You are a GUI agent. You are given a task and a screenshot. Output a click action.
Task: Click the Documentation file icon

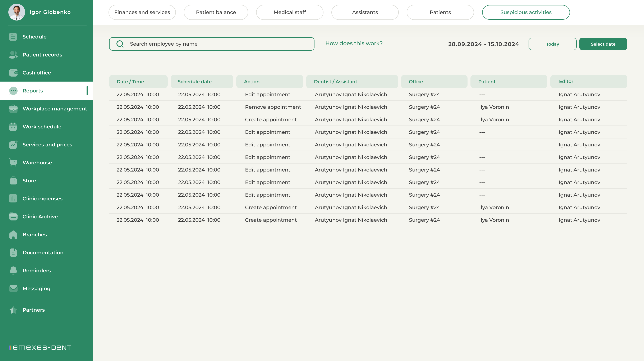pos(13,252)
